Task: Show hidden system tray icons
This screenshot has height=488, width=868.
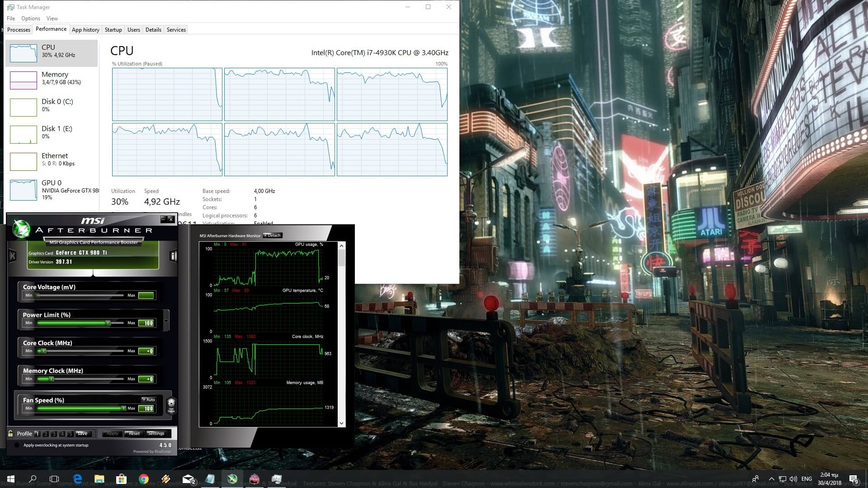Action: (x=771, y=479)
